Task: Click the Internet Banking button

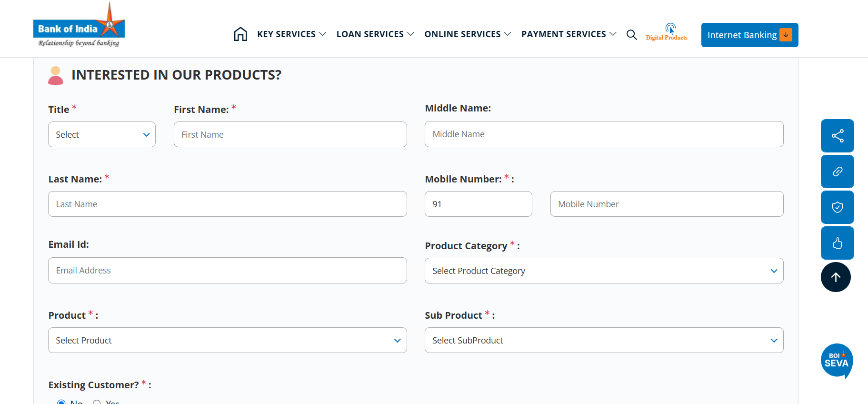Action: (749, 35)
